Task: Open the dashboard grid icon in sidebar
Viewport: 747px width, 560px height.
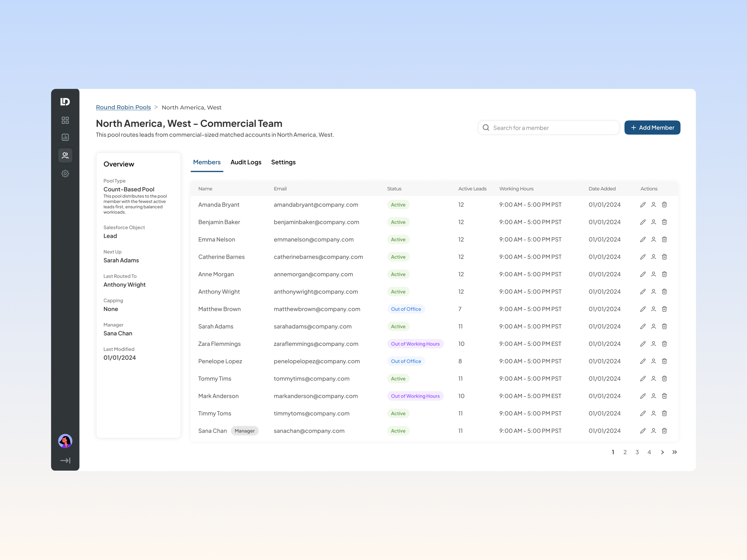Action: point(65,120)
